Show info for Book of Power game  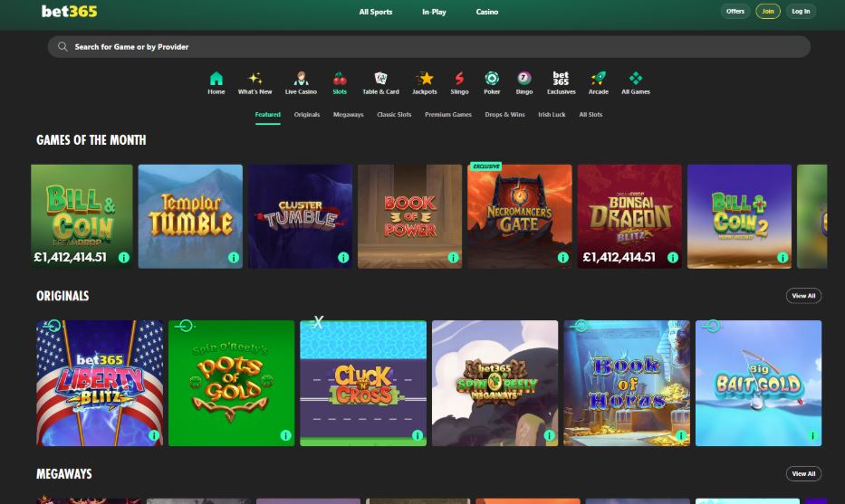point(453,257)
